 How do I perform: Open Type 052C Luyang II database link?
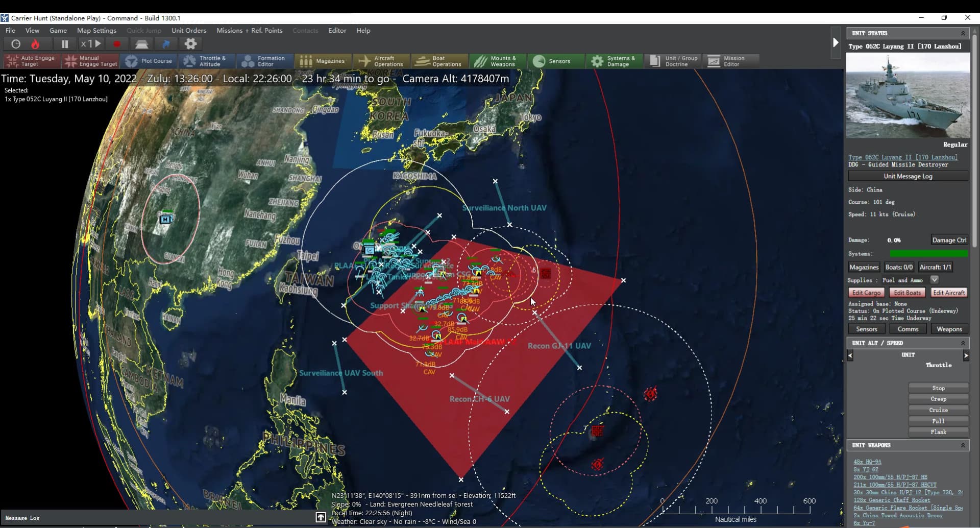tap(903, 157)
